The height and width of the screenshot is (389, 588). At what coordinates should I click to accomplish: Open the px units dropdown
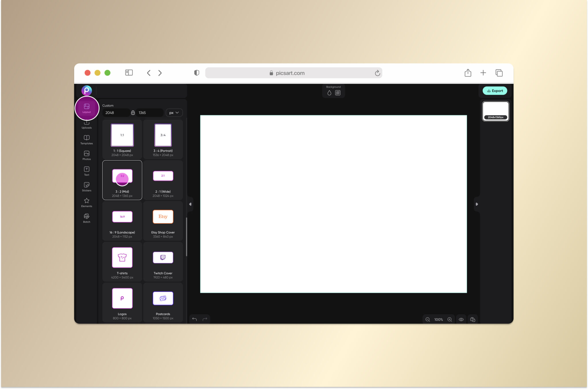pos(174,113)
